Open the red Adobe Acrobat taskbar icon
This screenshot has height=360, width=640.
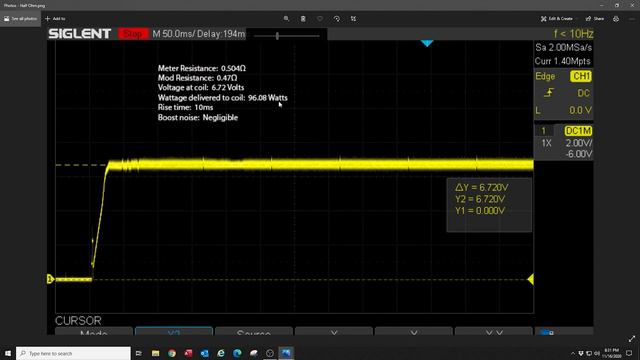188,353
